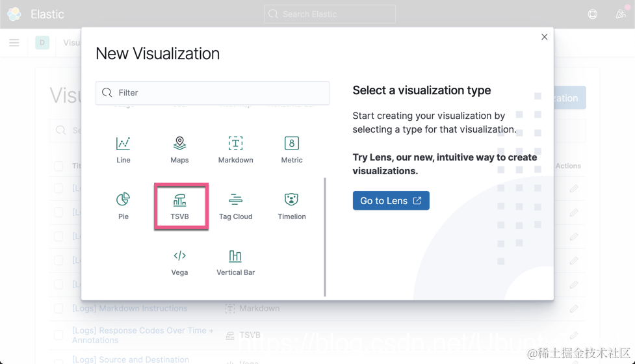Open [Logs] Response Codes Over Time link
The width and height of the screenshot is (635, 364).
pyautogui.click(x=142, y=335)
